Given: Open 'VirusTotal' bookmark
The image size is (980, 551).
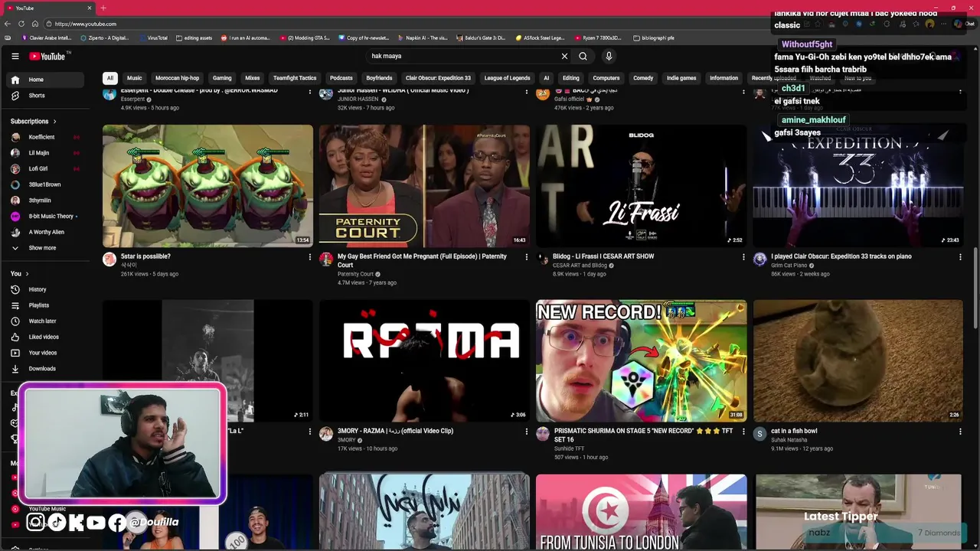Looking at the screenshot, I should pos(153,37).
